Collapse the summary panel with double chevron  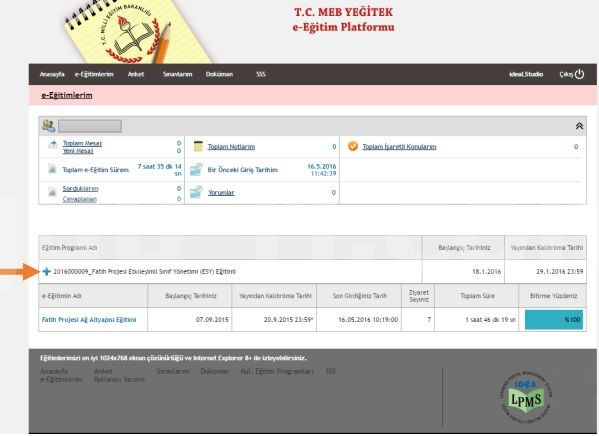[579, 126]
